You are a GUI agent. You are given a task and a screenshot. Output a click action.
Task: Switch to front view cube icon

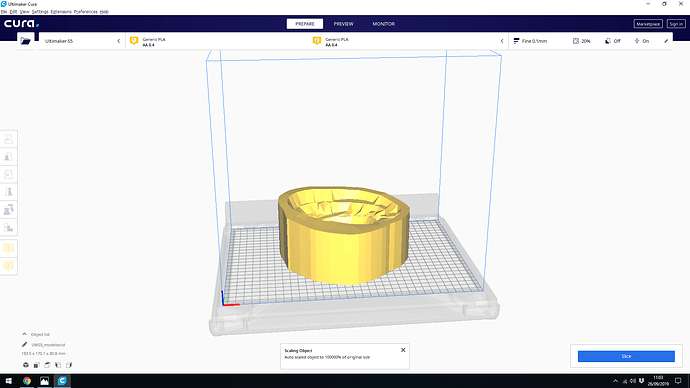(x=37, y=365)
